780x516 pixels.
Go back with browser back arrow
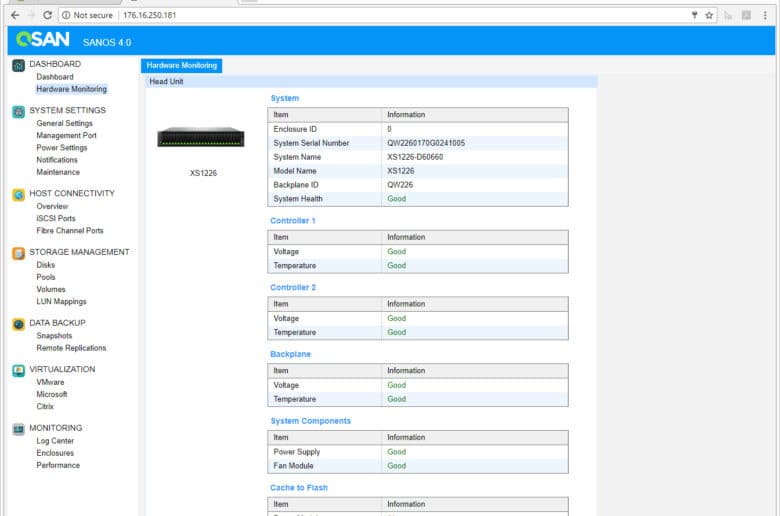click(x=15, y=15)
